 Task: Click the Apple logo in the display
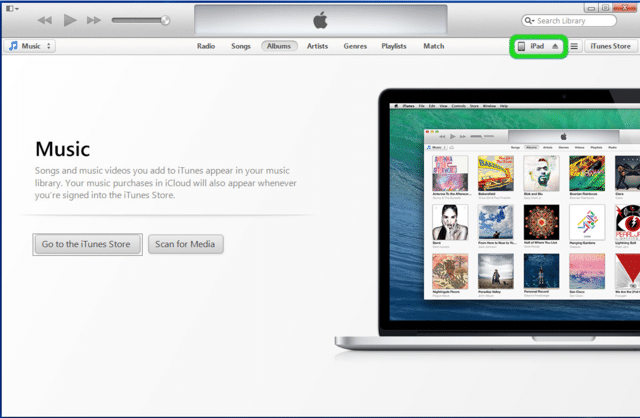click(320, 20)
